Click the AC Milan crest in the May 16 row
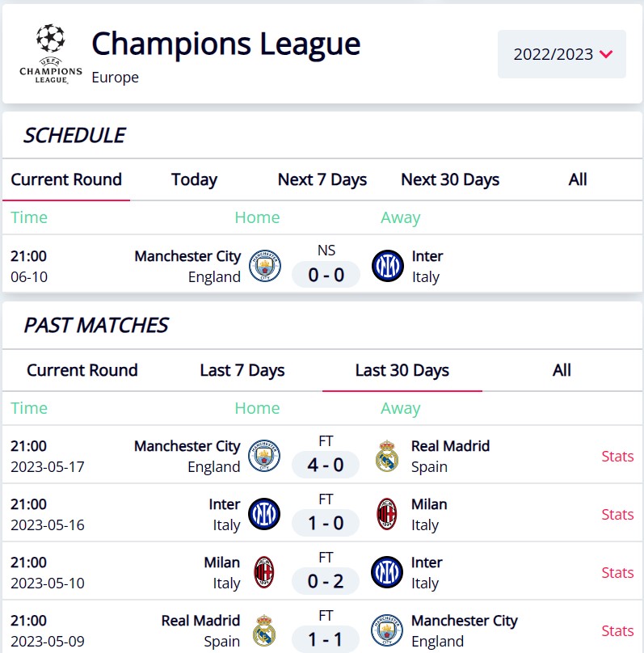The image size is (644, 653). [386, 513]
